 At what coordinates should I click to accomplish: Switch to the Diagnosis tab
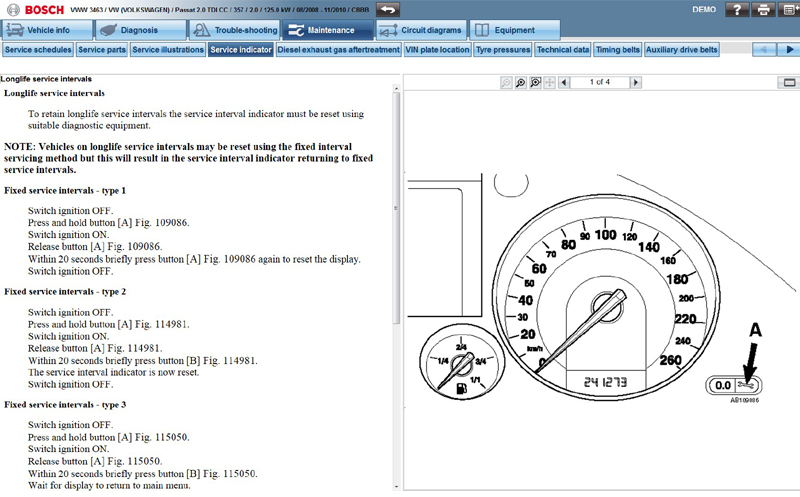[x=141, y=30]
